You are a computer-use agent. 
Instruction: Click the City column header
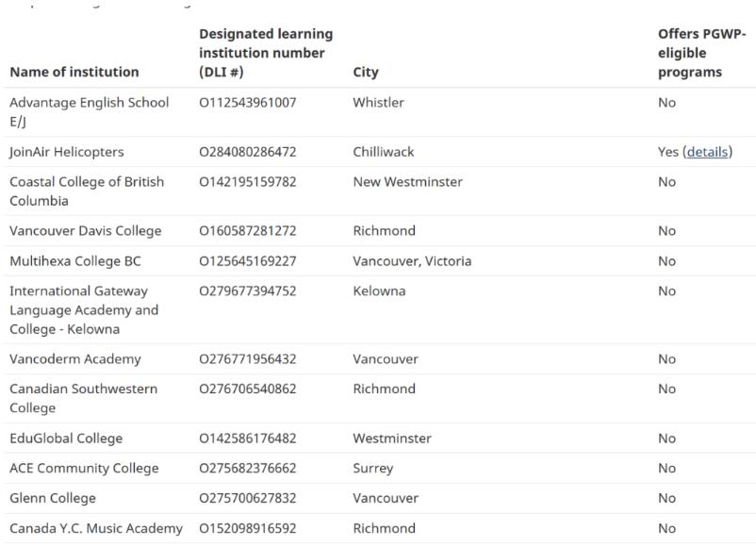[366, 72]
